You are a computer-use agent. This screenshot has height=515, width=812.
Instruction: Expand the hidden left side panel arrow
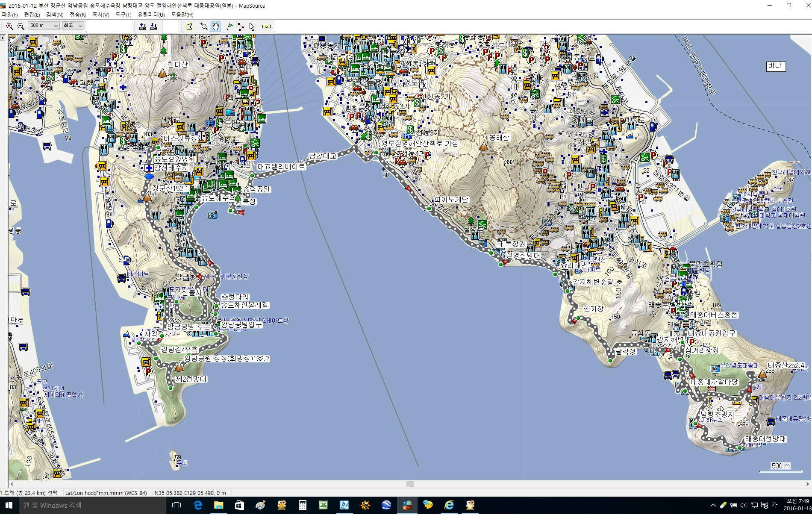tap(3, 38)
